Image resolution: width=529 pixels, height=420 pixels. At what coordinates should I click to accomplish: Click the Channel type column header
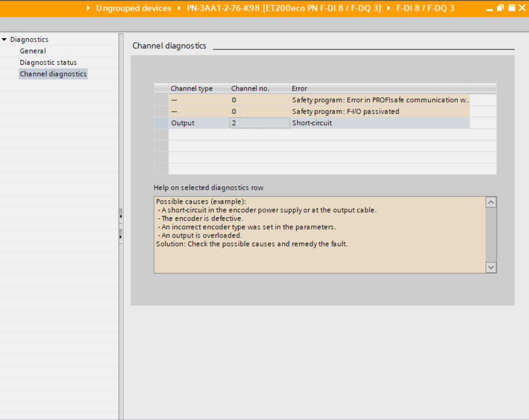[x=199, y=89]
